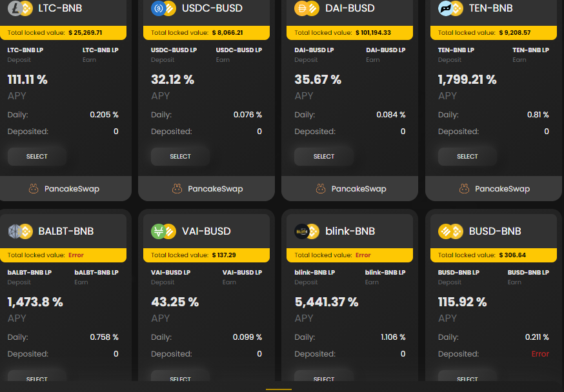Screen dimensions: 564x392
Task: Select the BUSD-BNB vault
Action: (x=467, y=376)
